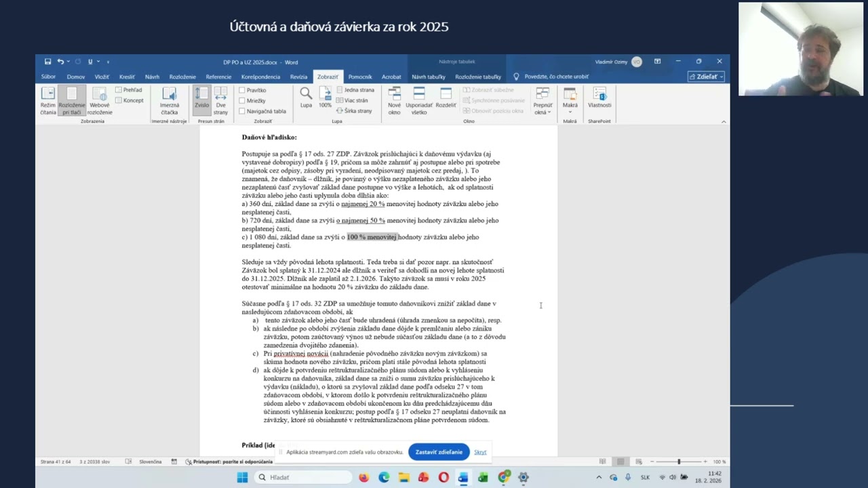Click Viac strán zoom option
This screenshot has width=868, height=488.
353,100
